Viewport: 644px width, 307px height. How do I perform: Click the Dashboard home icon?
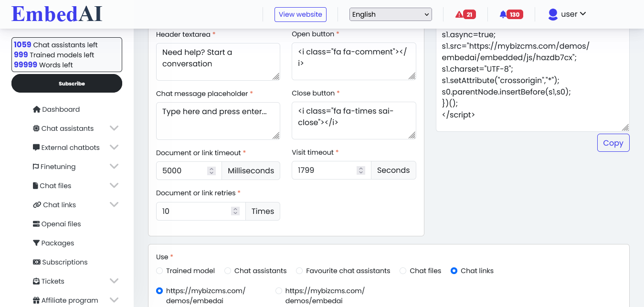coord(36,109)
